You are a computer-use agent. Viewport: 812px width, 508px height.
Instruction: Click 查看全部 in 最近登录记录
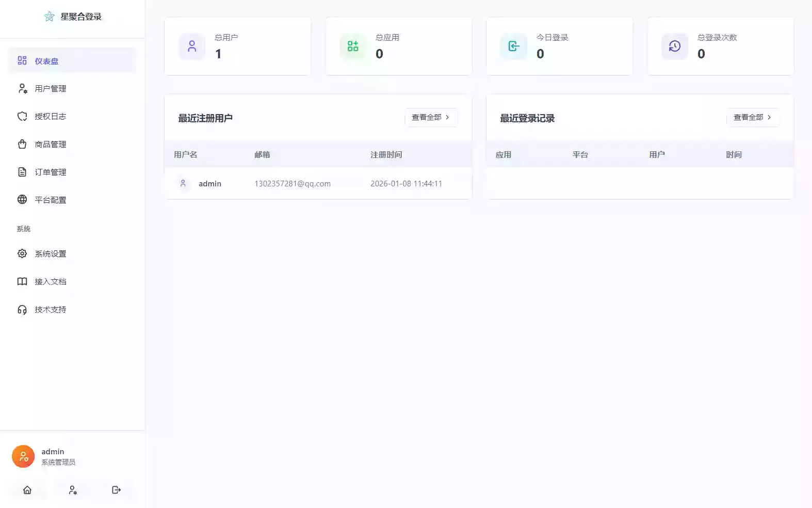[x=753, y=117]
